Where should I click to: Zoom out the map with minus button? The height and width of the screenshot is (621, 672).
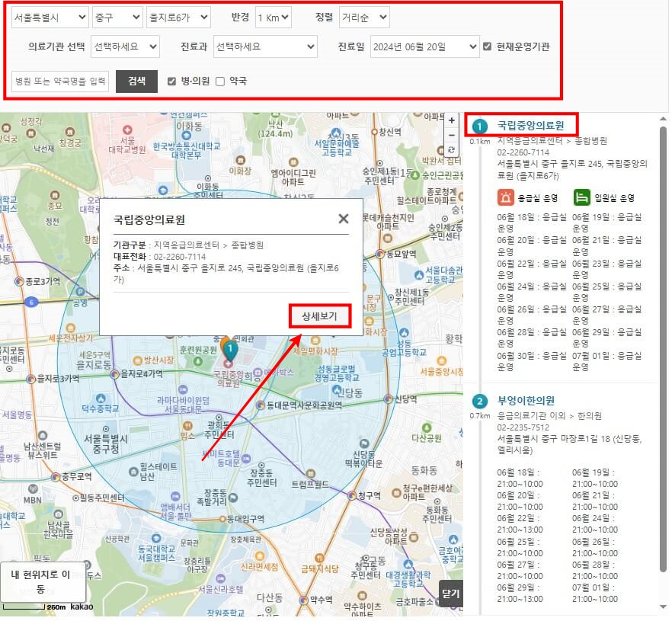451,136
